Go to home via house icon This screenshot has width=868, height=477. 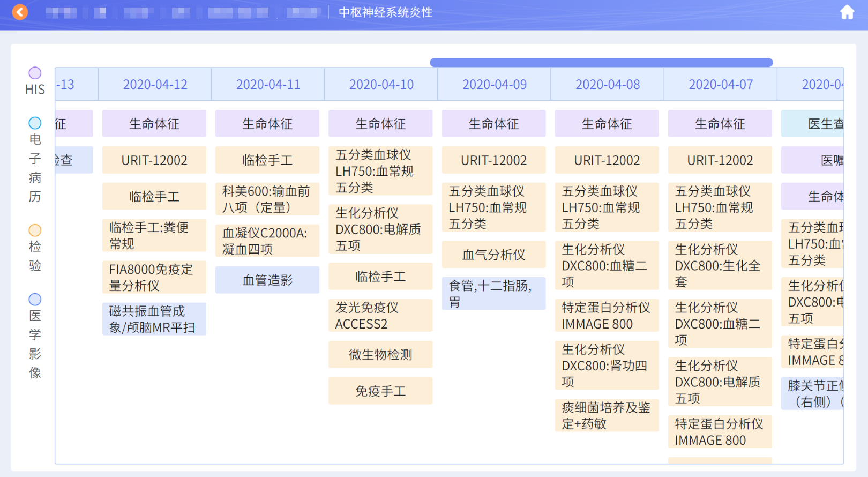click(x=847, y=12)
